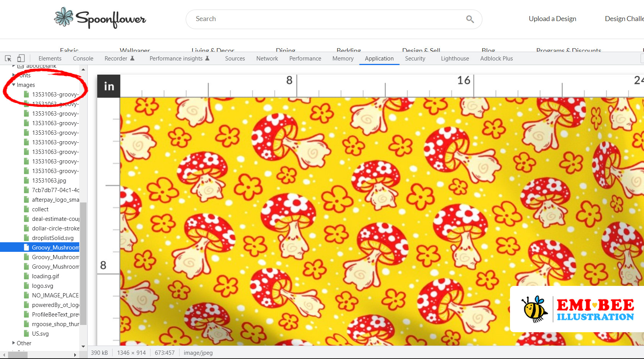The image size is (644, 359).
Task: Select the US.svg resource
Action: click(40, 333)
